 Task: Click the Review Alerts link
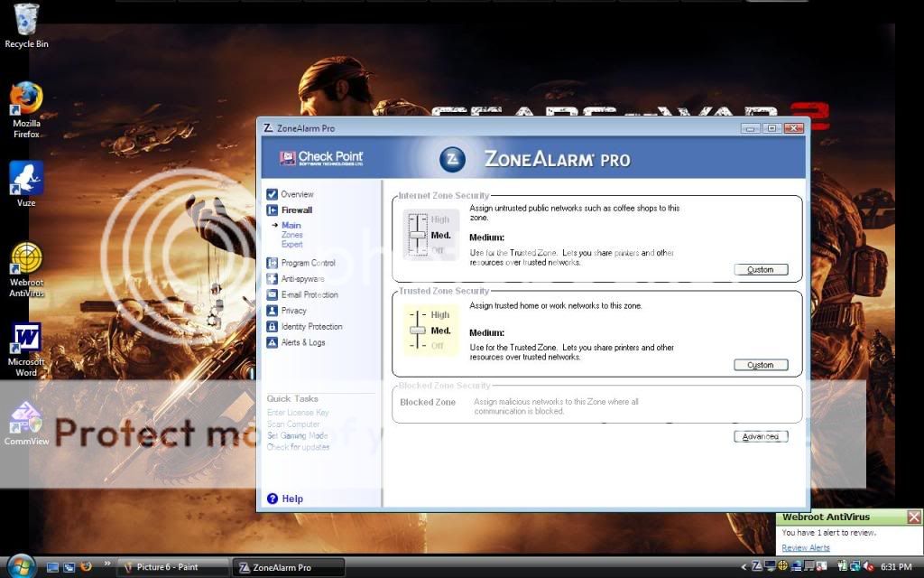(806, 548)
